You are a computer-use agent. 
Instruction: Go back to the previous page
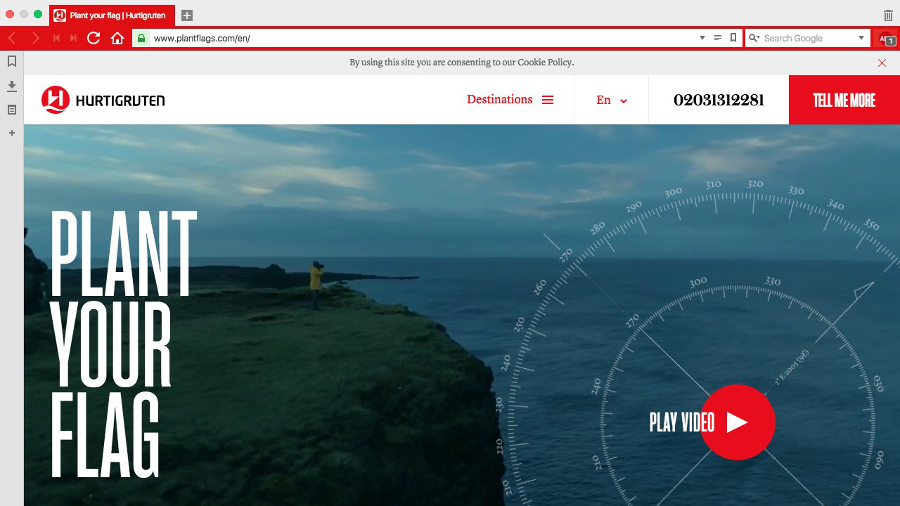(12, 38)
